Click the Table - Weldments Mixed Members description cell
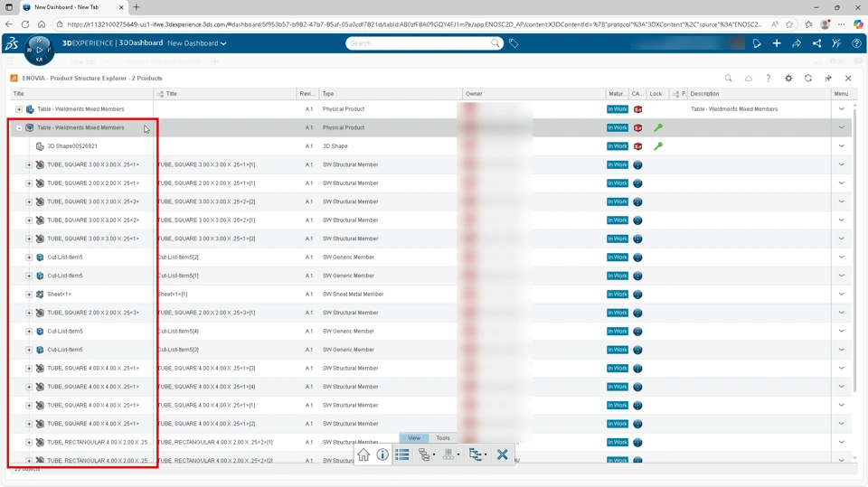 click(734, 109)
